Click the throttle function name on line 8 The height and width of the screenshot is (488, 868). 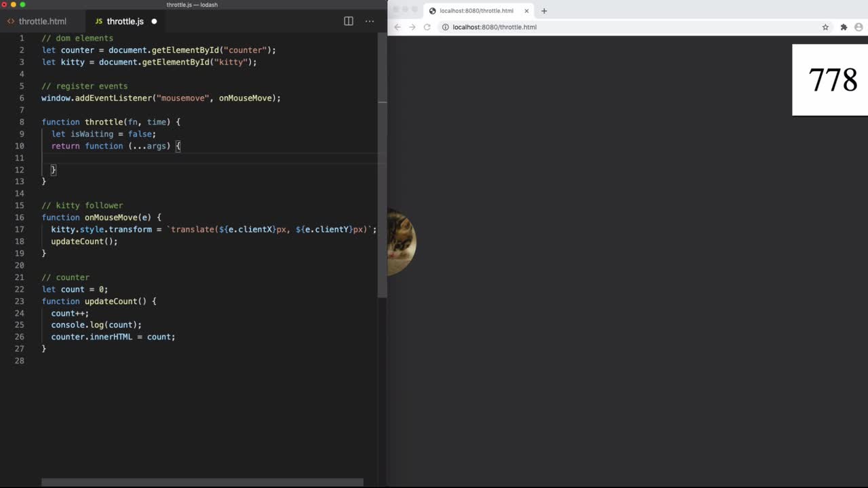(104, 122)
